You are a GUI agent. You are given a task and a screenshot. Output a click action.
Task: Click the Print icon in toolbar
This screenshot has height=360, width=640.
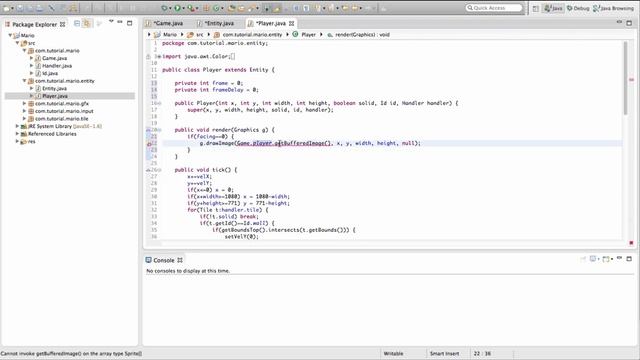[x=40, y=8]
